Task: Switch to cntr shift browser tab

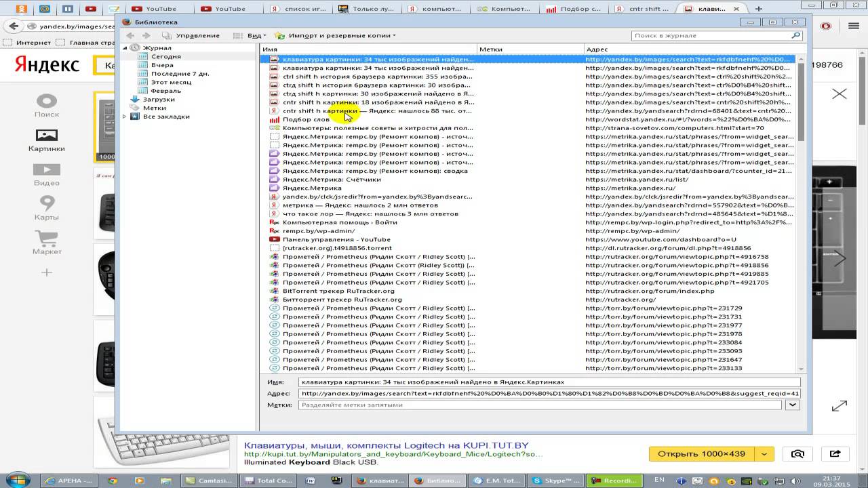Action: point(642,9)
